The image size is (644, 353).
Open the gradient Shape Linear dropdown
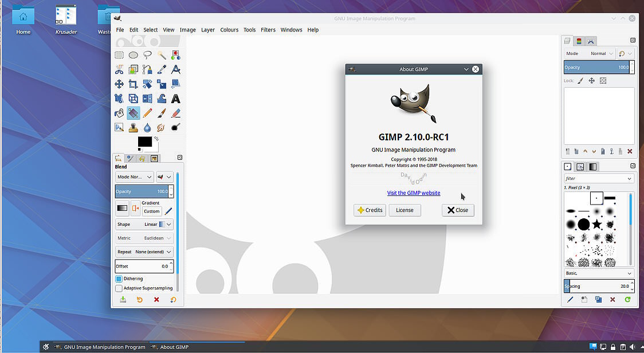point(144,225)
